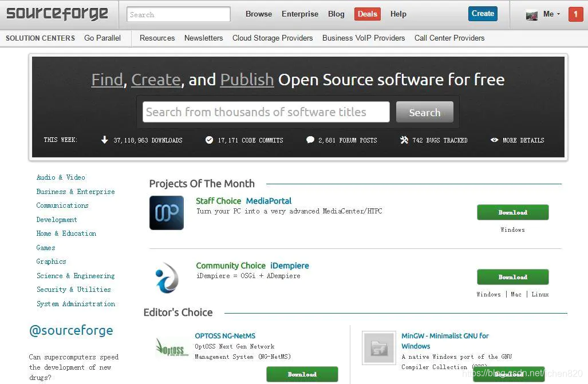The image size is (588, 384).
Task: Click the Create link in headline
Action: pos(156,80)
